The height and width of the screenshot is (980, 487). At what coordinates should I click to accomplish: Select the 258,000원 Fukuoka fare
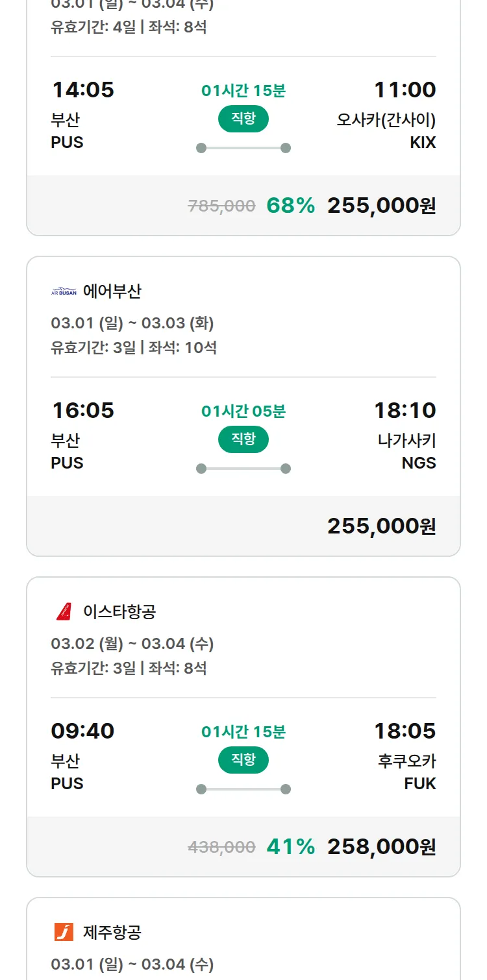coord(381,847)
